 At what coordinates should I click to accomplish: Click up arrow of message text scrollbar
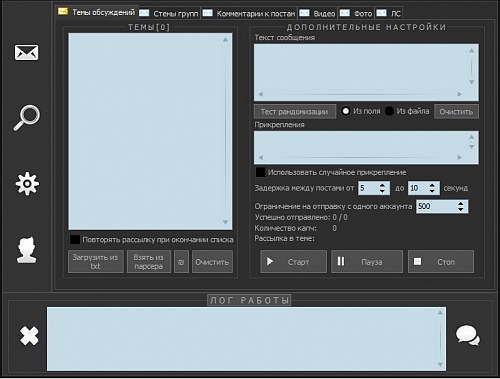pyautogui.click(x=472, y=51)
